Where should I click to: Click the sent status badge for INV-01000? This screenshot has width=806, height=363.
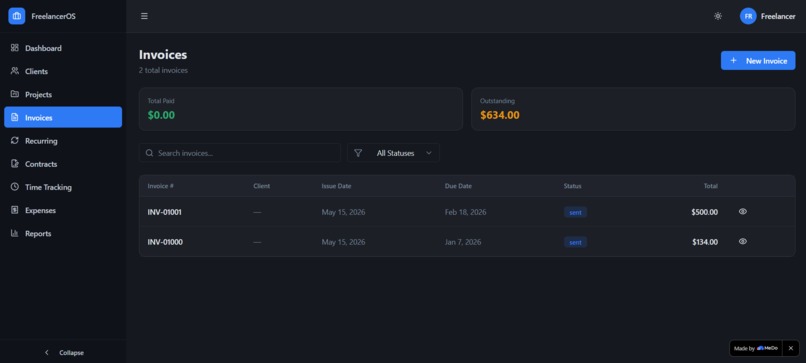pyautogui.click(x=575, y=242)
